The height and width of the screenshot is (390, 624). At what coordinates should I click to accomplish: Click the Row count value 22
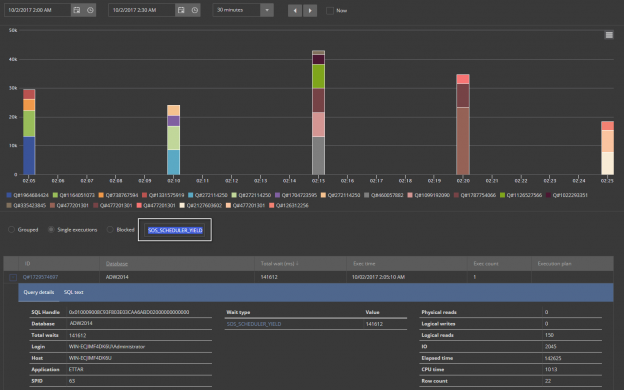pos(548,381)
